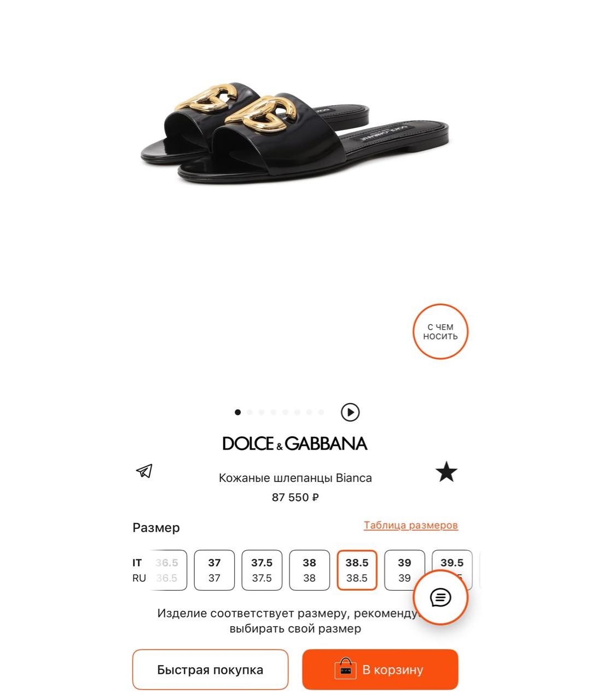
Task: Add to favorites with the star icon
Action: click(x=447, y=472)
